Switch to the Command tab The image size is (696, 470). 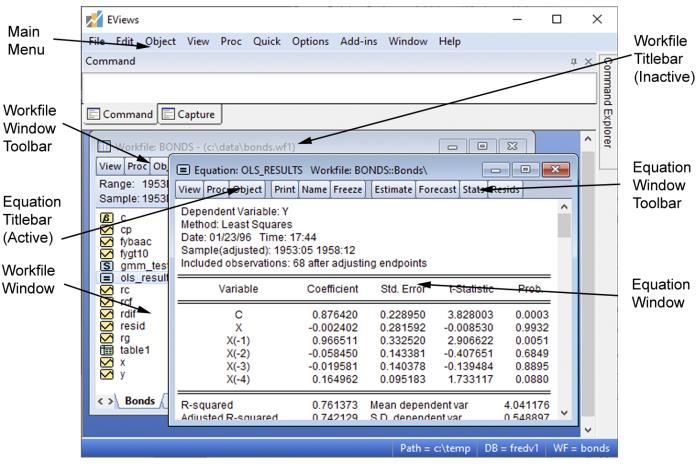click(x=120, y=115)
